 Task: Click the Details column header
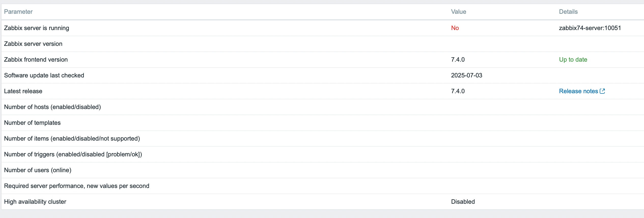(568, 12)
